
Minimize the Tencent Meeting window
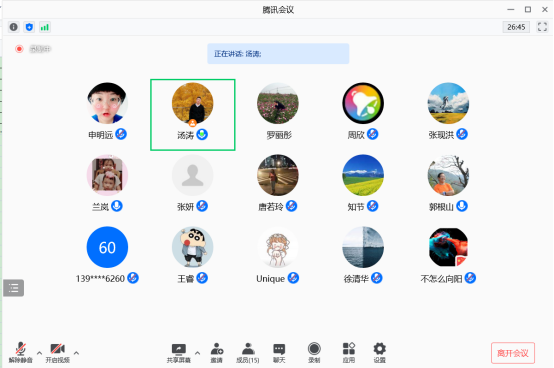[511, 10]
